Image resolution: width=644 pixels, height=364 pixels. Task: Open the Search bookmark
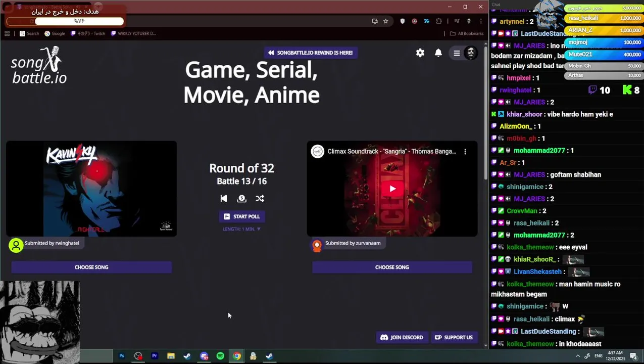[x=29, y=33]
